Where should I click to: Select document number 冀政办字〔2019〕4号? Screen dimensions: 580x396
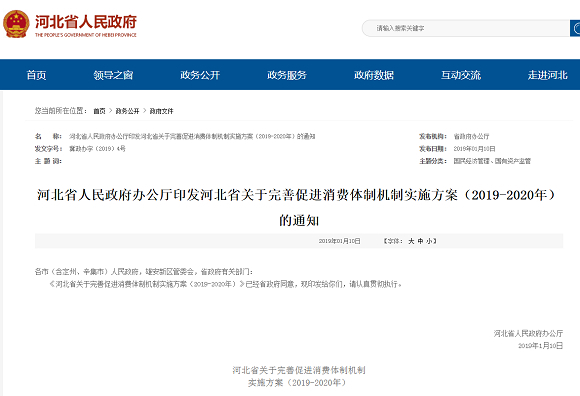coord(97,149)
